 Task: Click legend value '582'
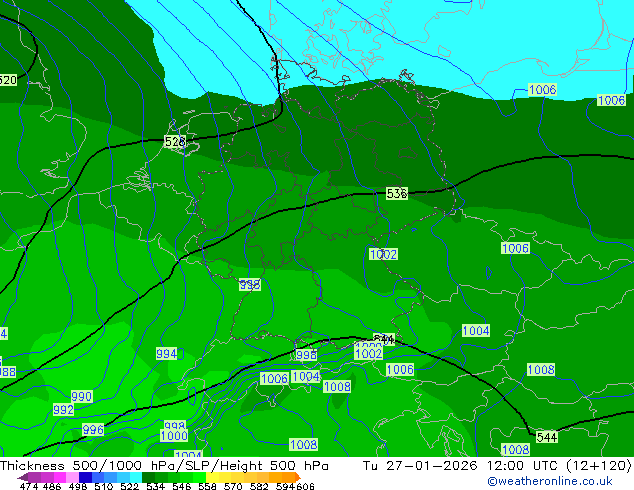click(259, 486)
